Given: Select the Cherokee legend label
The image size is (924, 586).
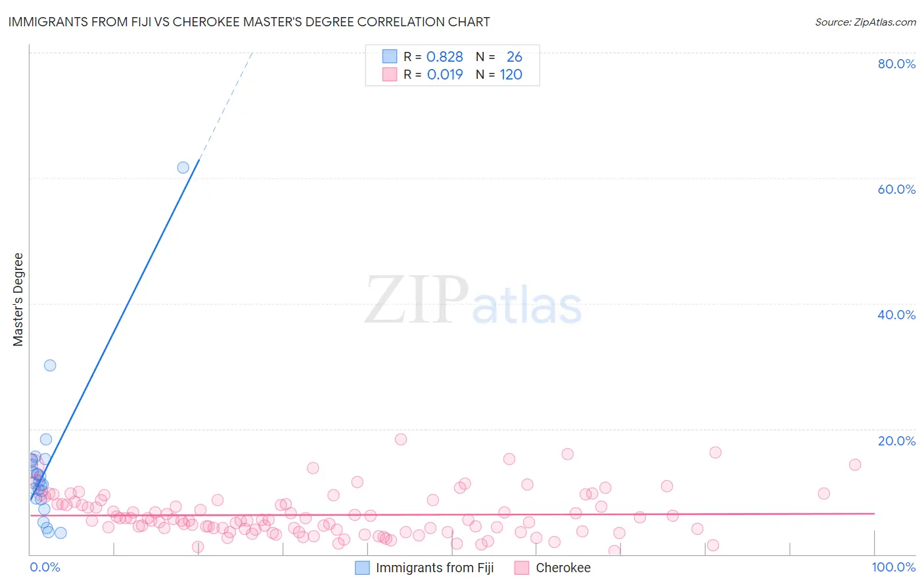Looking at the screenshot, I should coord(563,568).
